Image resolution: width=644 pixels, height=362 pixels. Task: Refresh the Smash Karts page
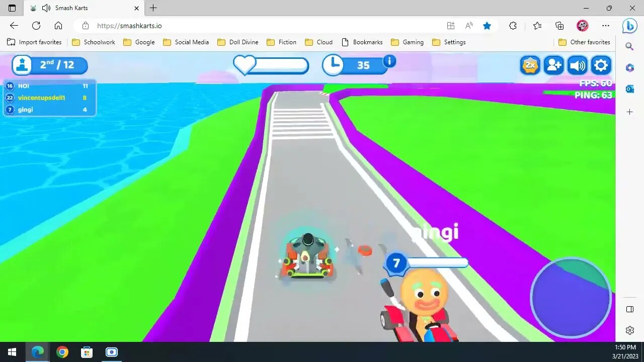coord(36,26)
